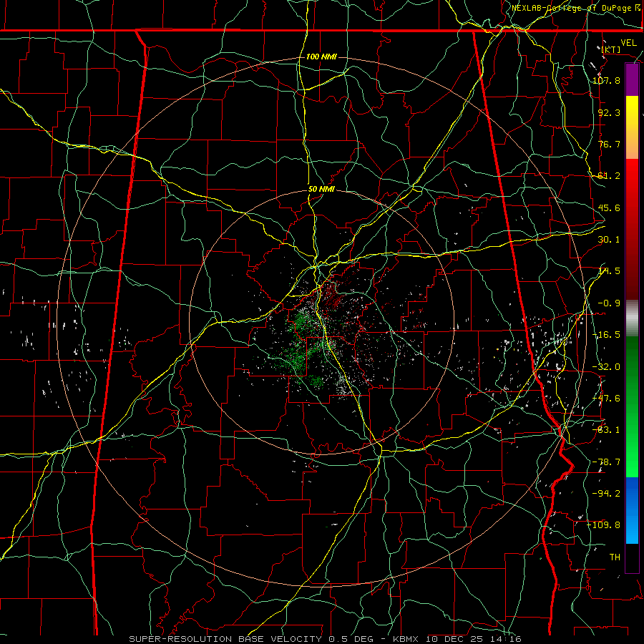
Task: Click the "TH" label under the scale
Action: click(x=615, y=557)
